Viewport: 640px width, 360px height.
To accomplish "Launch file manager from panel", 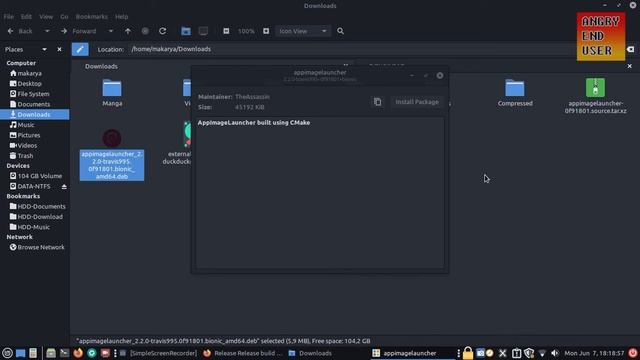I will tap(51, 353).
